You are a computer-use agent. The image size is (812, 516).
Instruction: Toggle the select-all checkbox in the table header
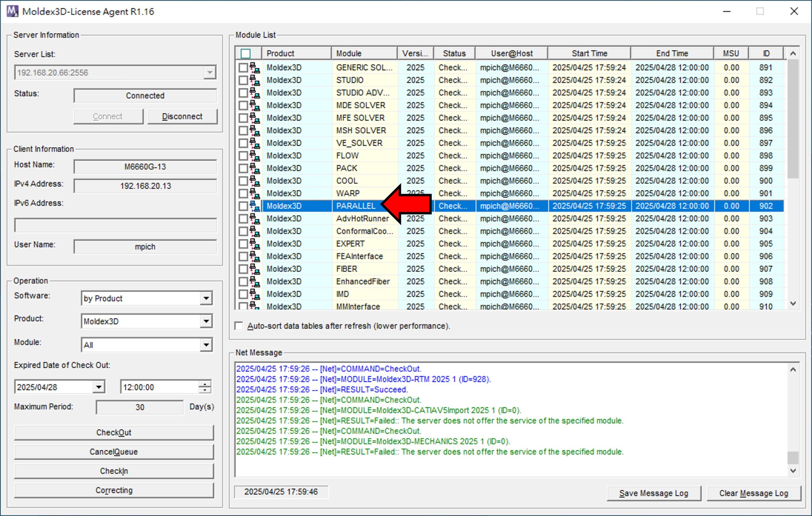246,54
